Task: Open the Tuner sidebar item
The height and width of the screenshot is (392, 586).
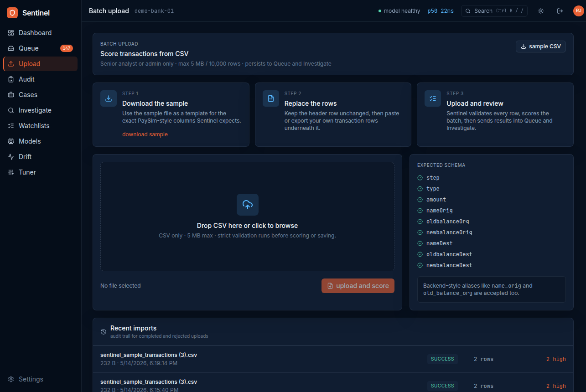Action: (x=40, y=172)
